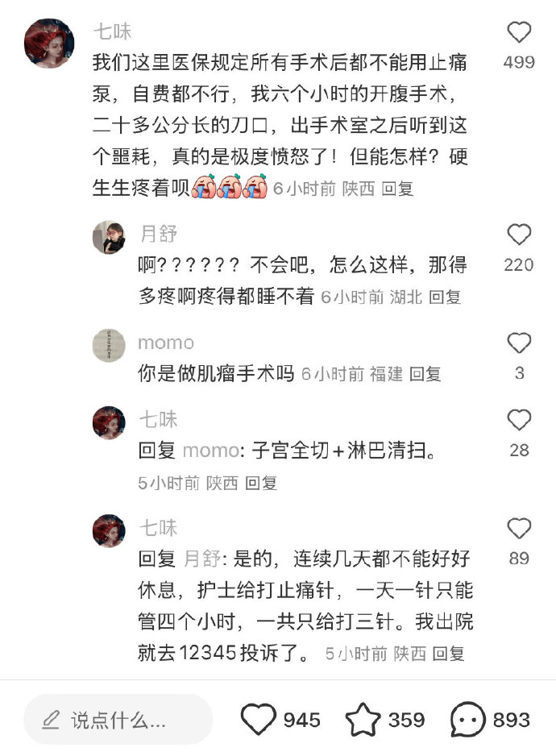
Task: Reply to 七味's 12345投诉 comment
Action: point(448,654)
